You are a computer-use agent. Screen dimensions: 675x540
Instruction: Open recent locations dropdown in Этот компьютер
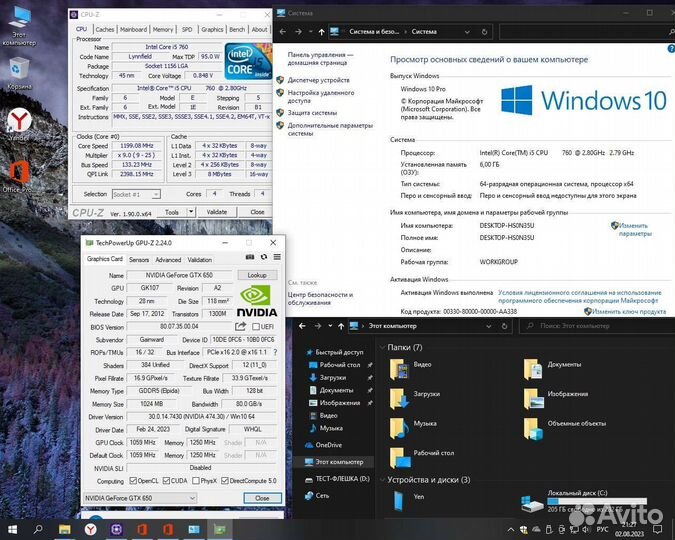[330, 326]
